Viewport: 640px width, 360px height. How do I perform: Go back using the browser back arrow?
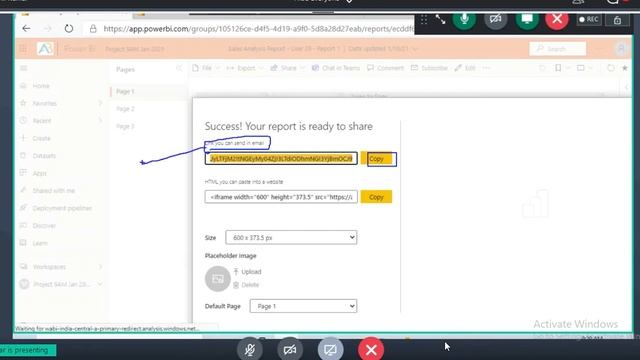[x=26, y=29]
